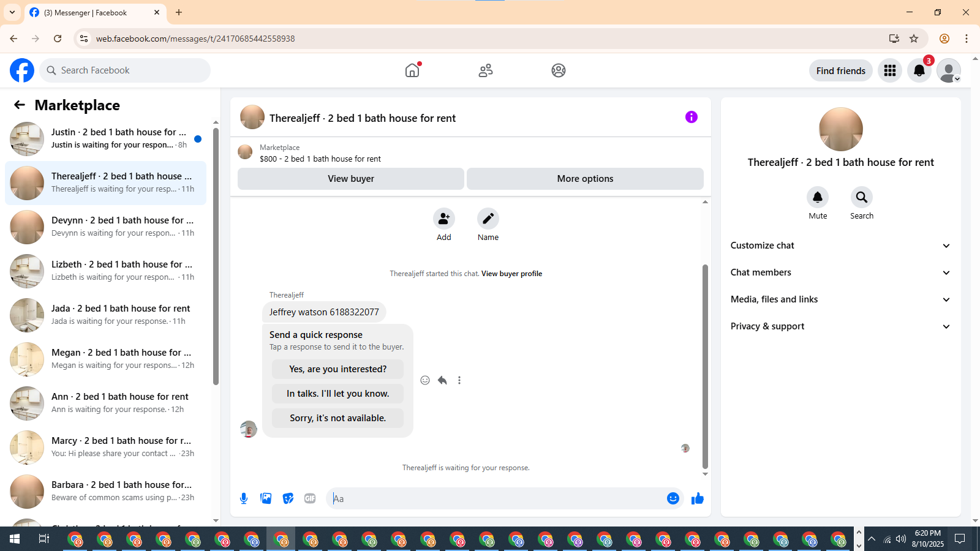Open Chrome browser menu three dots
The height and width of the screenshot is (551, 980).
967,39
